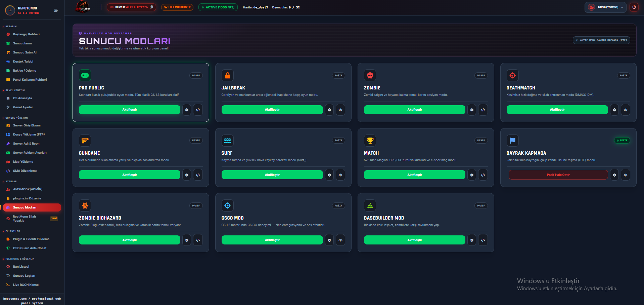The height and width of the screenshot is (305, 644).
Task: Go to Sunucularım in sidebar
Action: (32, 43)
